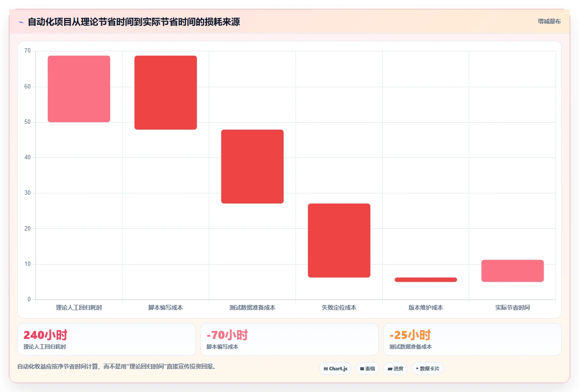Click the y-axis value 70

point(27,51)
